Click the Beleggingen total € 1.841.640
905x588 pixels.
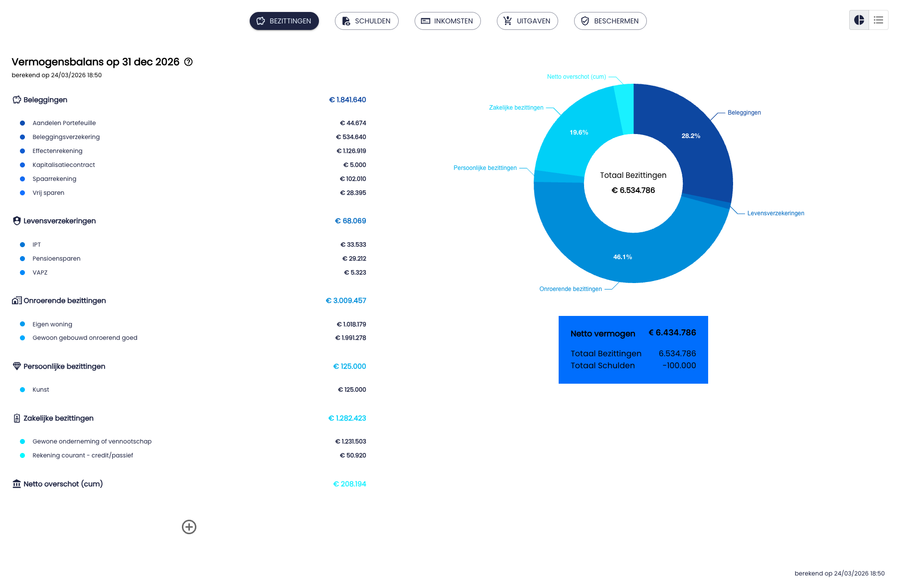347,100
